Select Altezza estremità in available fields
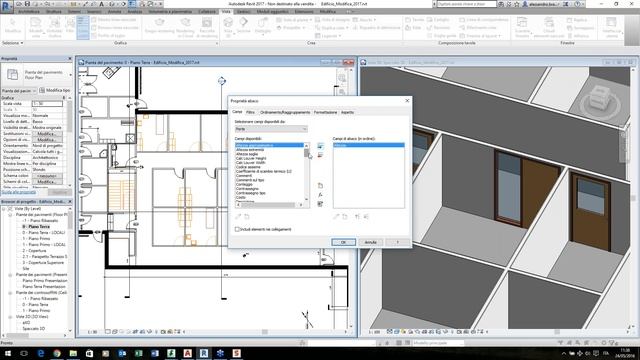 click(x=250, y=150)
